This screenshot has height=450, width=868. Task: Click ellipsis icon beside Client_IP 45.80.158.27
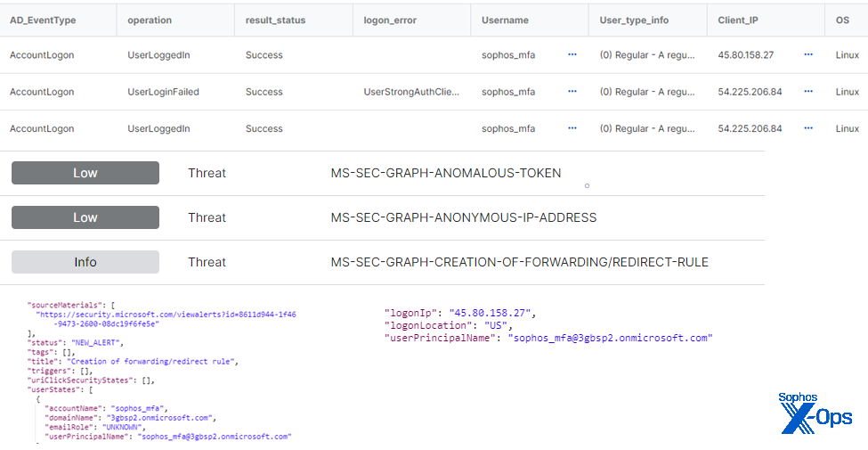[x=808, y=54]
